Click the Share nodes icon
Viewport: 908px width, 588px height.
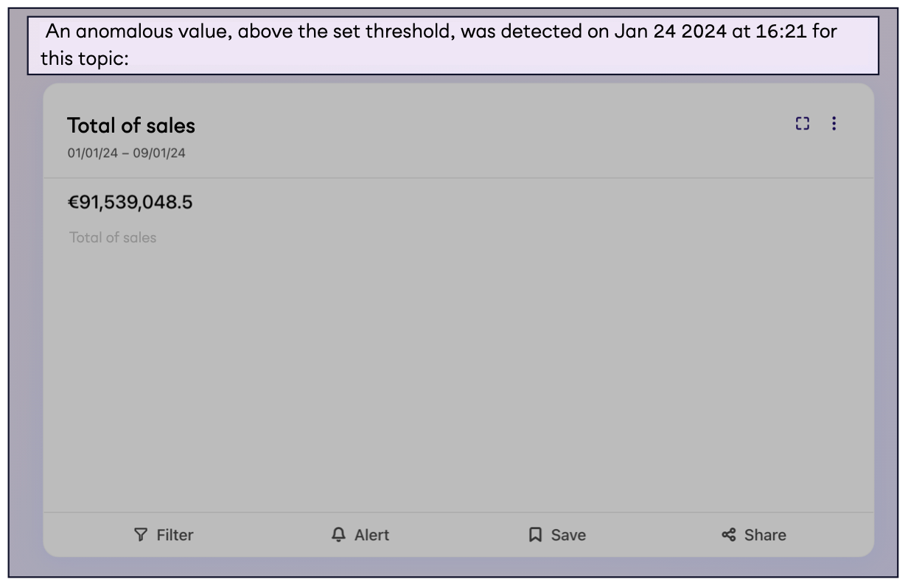coord(728,535)
